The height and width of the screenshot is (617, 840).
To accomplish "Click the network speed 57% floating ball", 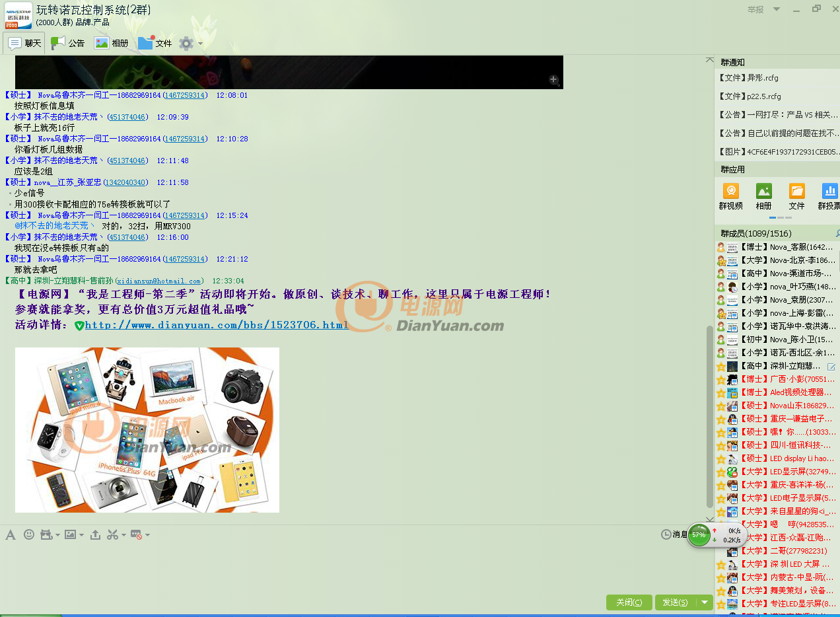I will point(699,535).
